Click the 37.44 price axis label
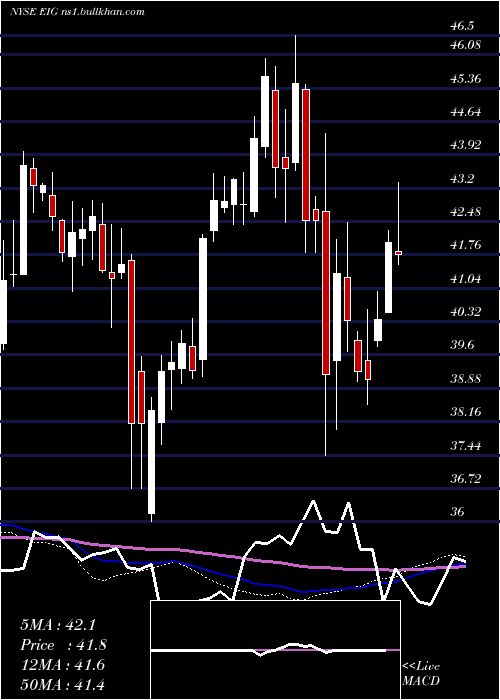This screenshot has height=700, width=500. (x=465, y=445)
